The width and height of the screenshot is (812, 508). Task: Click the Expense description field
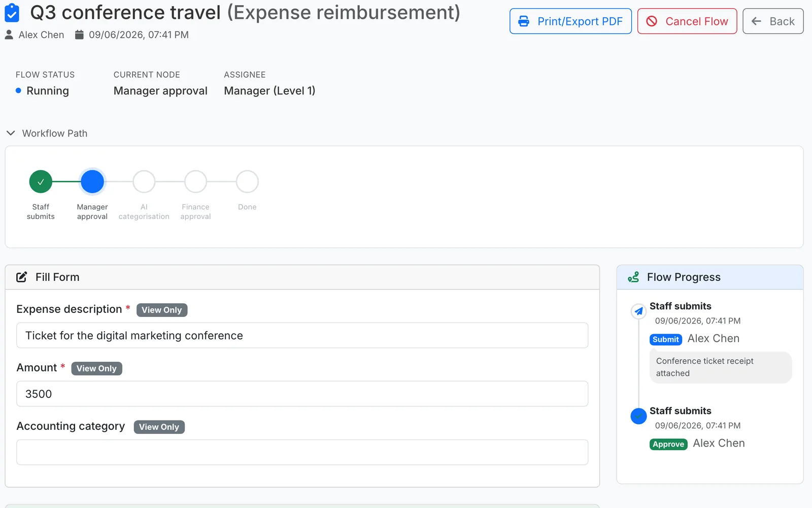pyautogui.click(x=302, y=335)
